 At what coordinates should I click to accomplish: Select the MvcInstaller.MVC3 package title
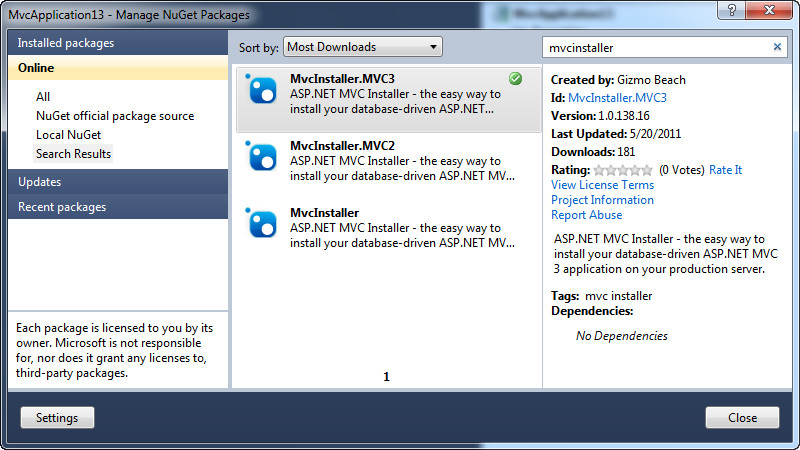(342, 79)
